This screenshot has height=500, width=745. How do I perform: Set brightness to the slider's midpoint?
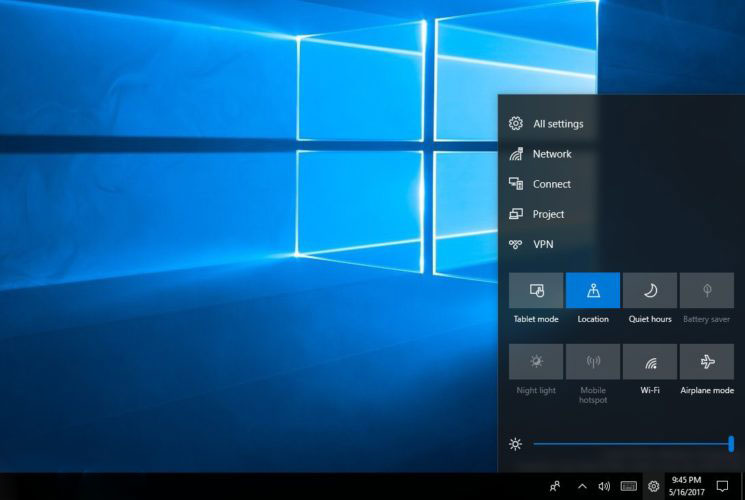pyautogui.click(x=632, y=444)
